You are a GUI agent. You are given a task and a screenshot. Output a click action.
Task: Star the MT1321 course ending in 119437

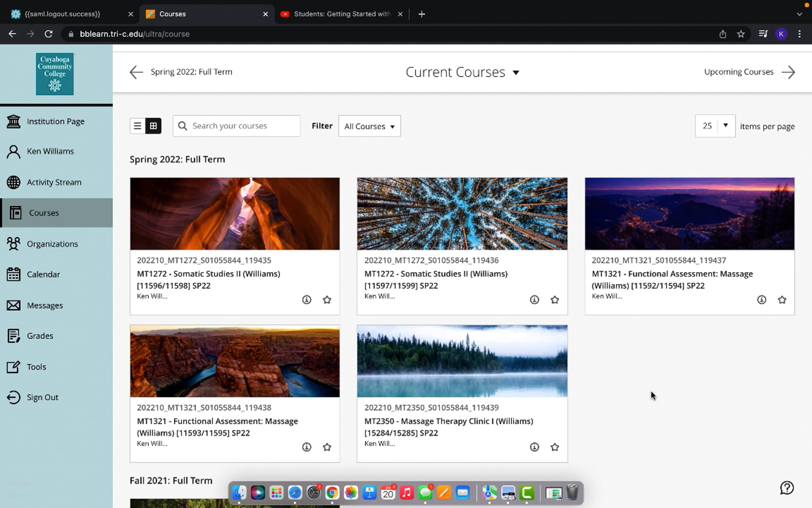tap(782, 300)
